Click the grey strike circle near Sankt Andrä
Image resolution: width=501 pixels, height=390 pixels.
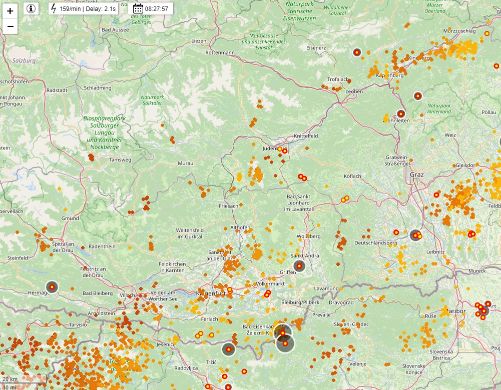pos(299,266)
